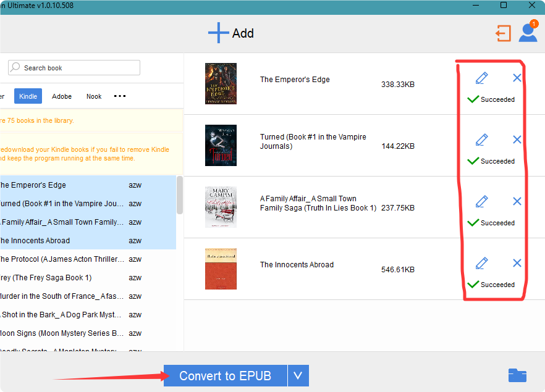Edit The Innocents Abroad book details
This screenshot has height=392, width=545.
pyautogui.click(x=481, y=262)
